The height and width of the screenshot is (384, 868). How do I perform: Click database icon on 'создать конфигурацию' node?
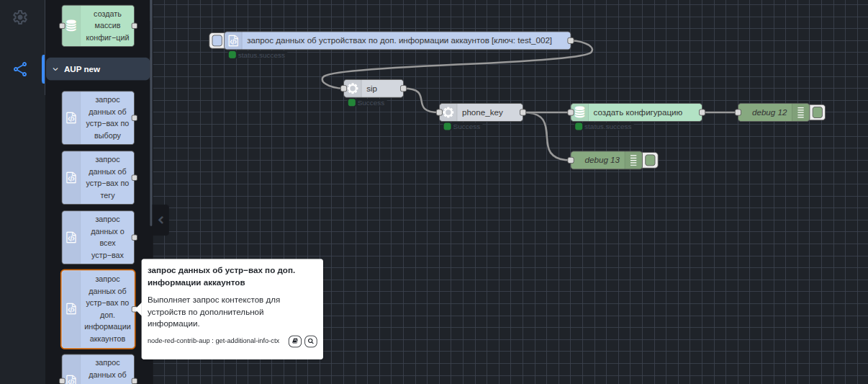click(x=579, y=112)
